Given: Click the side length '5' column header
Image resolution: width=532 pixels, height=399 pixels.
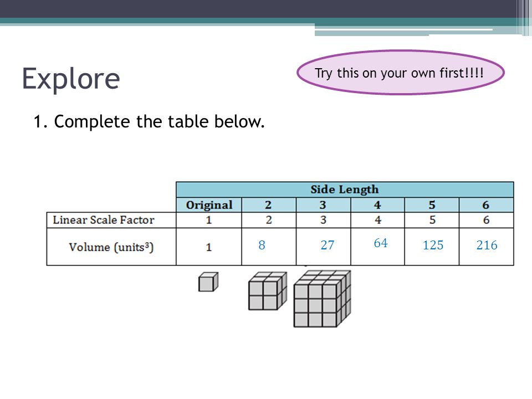Looking at the screenshot, I should point(432,205).
